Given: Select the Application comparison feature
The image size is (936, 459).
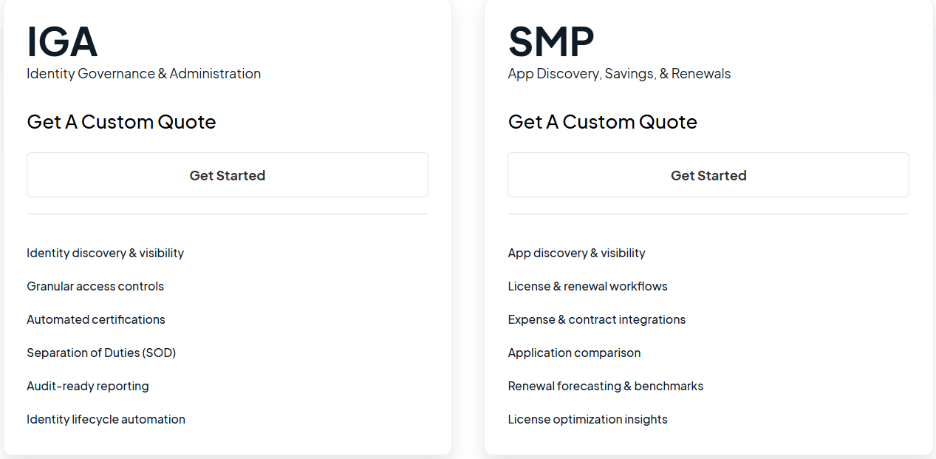Looking at the screenshot, I should click(x=574, y=353).
